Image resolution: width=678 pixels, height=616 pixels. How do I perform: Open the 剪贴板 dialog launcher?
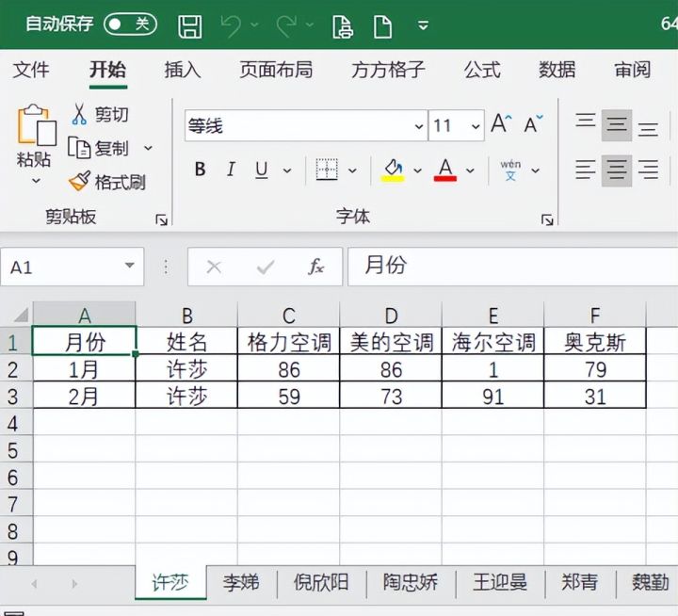(161, 220)
